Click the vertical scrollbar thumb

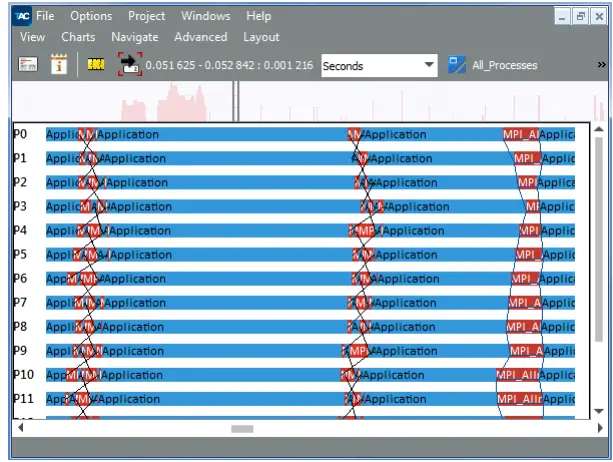pyautogui.click(x=599, y=240)
